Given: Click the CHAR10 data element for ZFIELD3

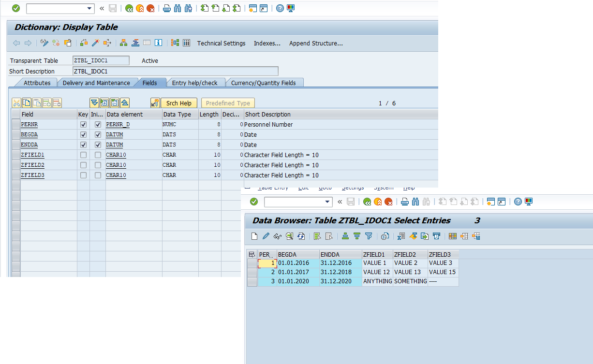Looking at the screenshot, I should point(116,175).
